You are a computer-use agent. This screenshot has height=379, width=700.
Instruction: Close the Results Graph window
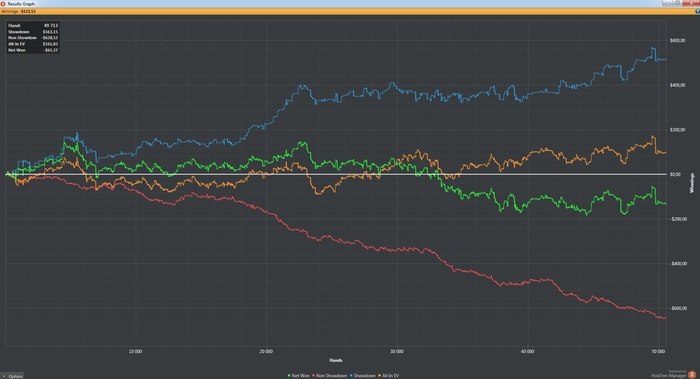click(691, 3)
